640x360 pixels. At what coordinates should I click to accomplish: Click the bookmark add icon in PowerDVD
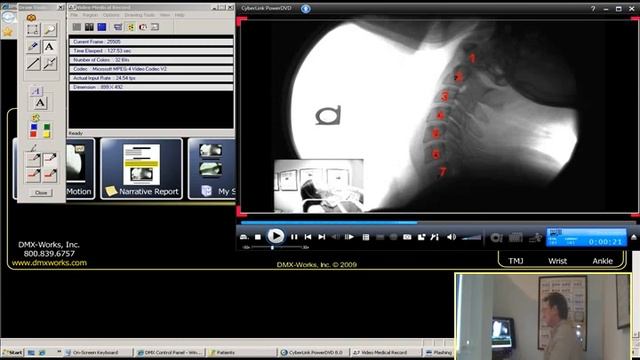pos(421,237)
